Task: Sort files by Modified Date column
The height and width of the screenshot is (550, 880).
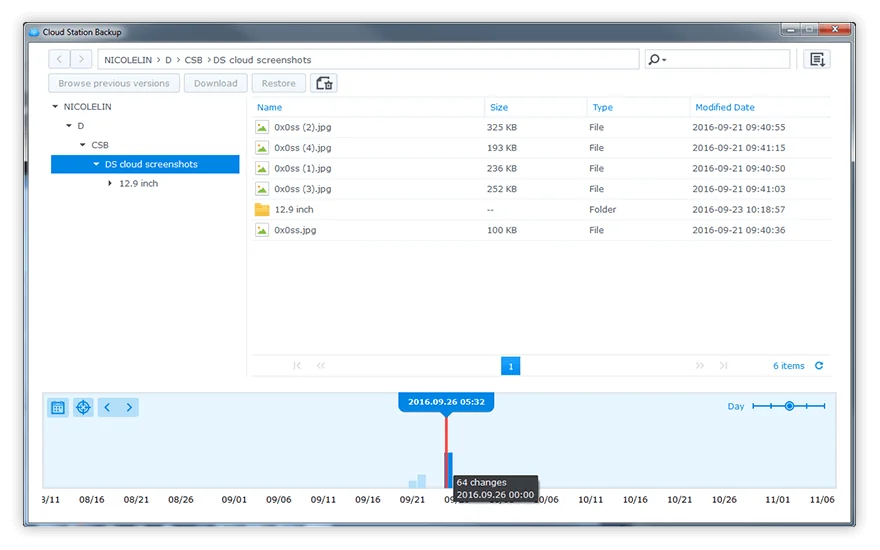Action: coord(725,107)
